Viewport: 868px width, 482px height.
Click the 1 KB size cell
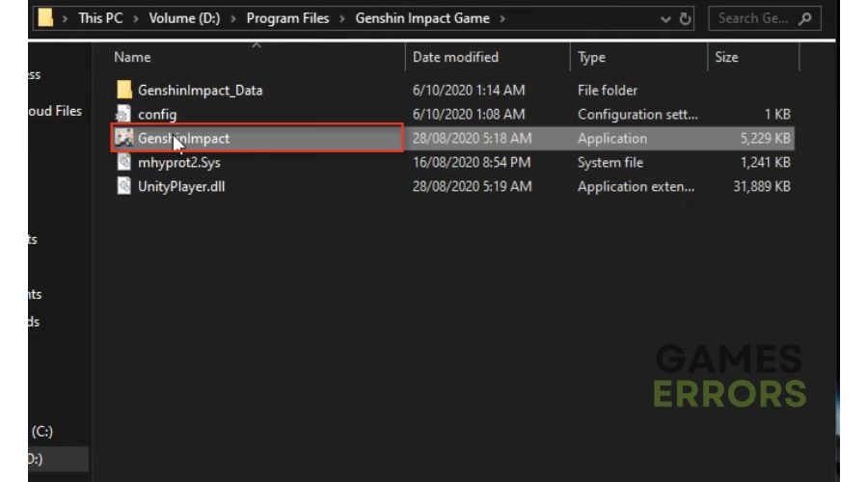[x=777, y=114]
